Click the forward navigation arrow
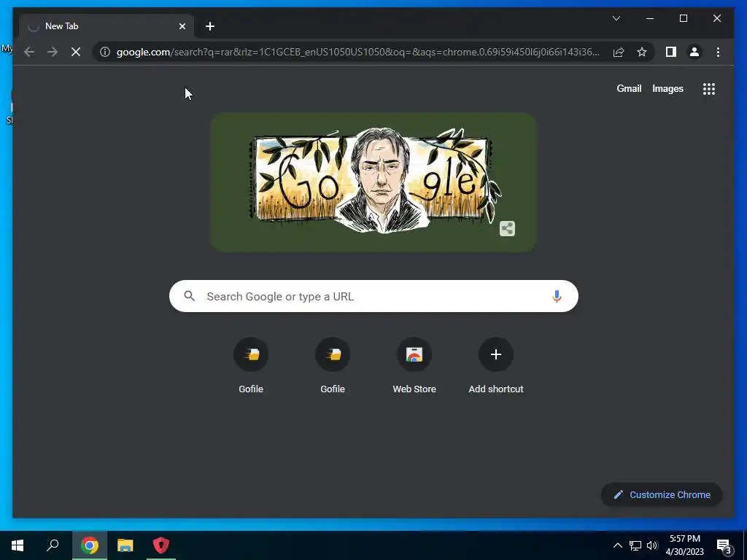The image size is (747, 560). click(x=53, y=52)
